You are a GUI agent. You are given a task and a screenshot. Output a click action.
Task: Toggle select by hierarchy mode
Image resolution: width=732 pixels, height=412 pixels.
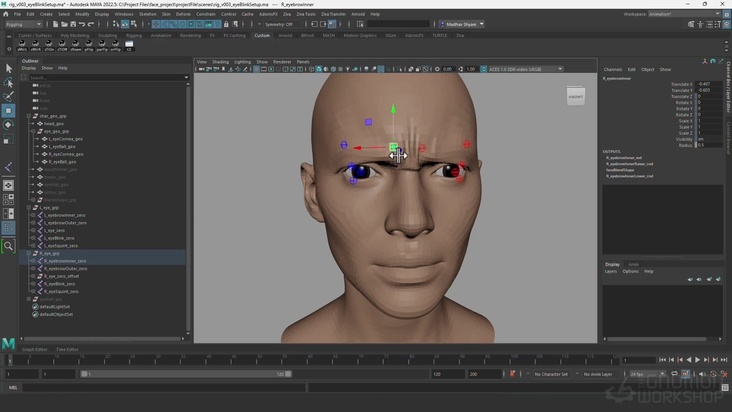pos(116,24)
